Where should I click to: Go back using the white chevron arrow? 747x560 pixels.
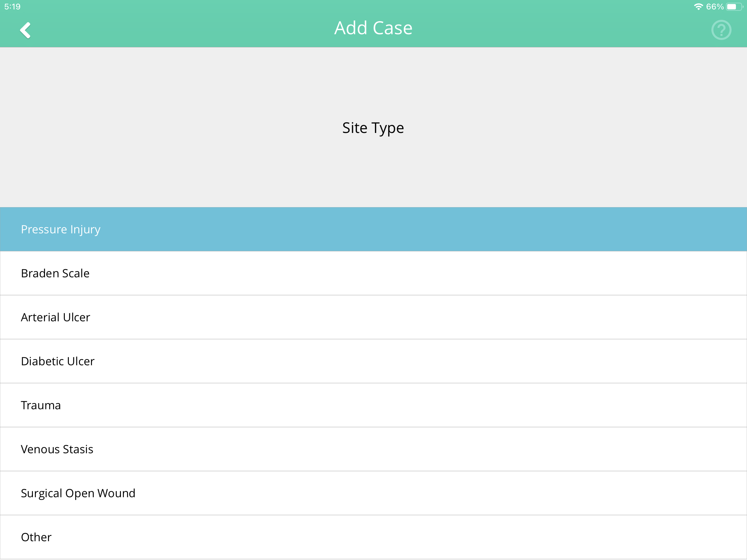pyautogui.click(x=25, y=30)
